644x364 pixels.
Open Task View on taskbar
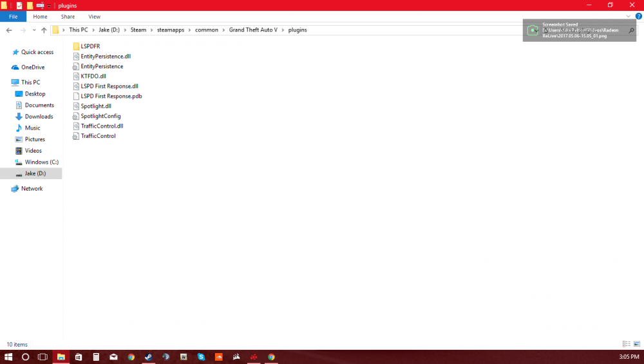43,357
